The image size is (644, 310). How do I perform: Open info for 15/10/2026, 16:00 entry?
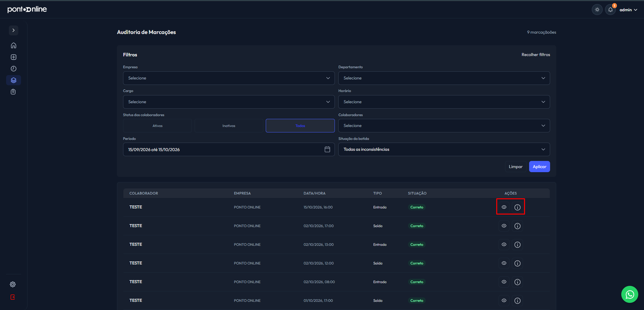click(x=518, y=207)
